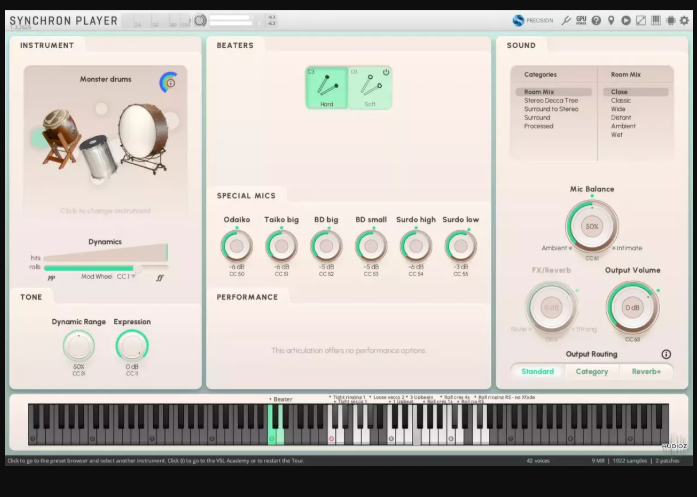Viewport: 697px width, 497px height.
Task: Choose the Wide room mix preset
Action: [x=618, y=109]
